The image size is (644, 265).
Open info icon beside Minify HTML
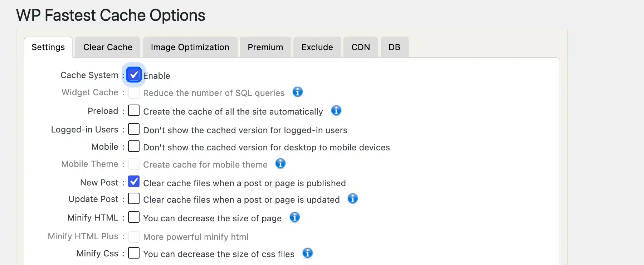(295, 217)
